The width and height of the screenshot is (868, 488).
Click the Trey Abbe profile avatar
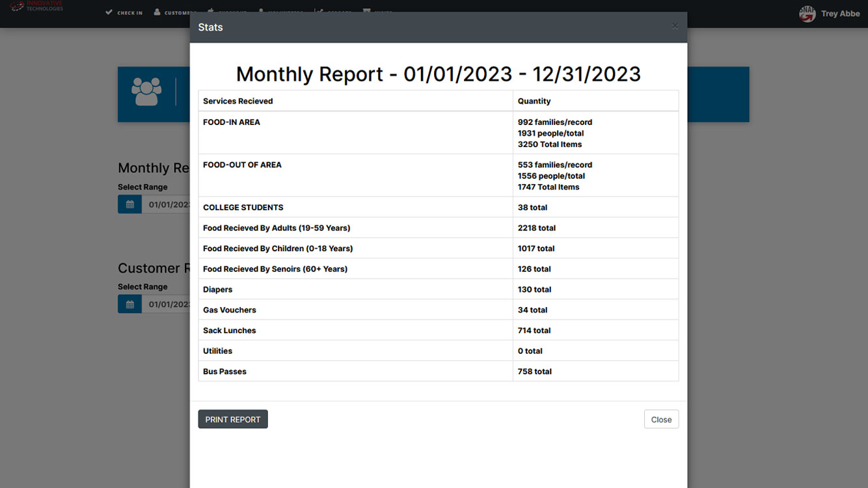807,14
